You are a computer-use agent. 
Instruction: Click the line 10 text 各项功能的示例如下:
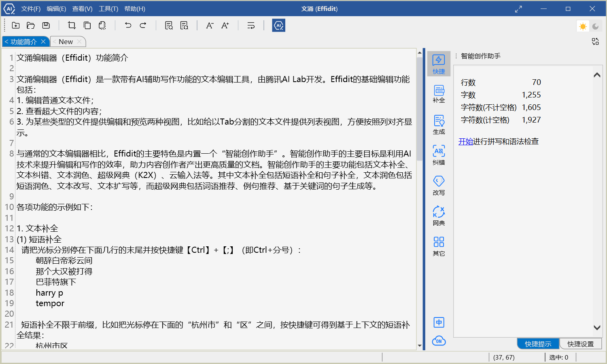click(x=55, y=207)
